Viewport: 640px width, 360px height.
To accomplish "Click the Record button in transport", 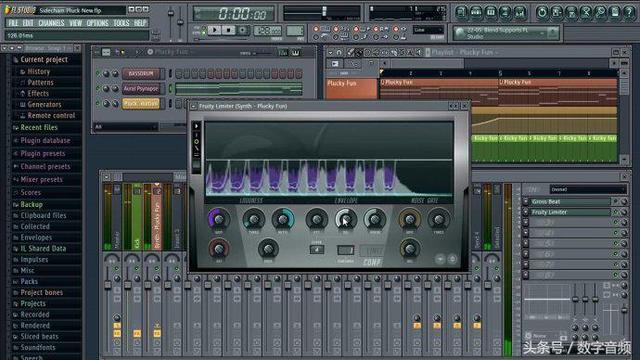I will 242,30.
